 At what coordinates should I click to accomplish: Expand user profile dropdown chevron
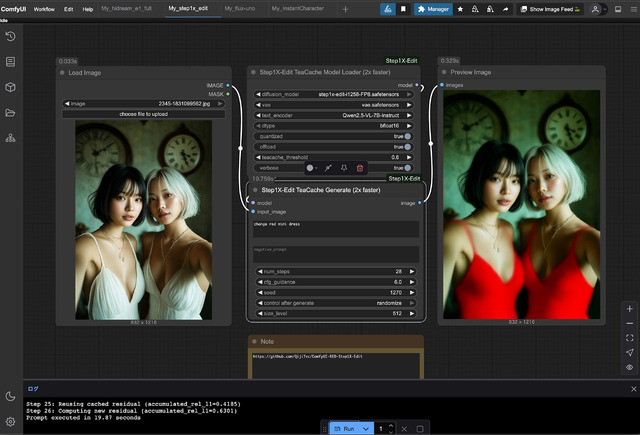coord(605,9)
